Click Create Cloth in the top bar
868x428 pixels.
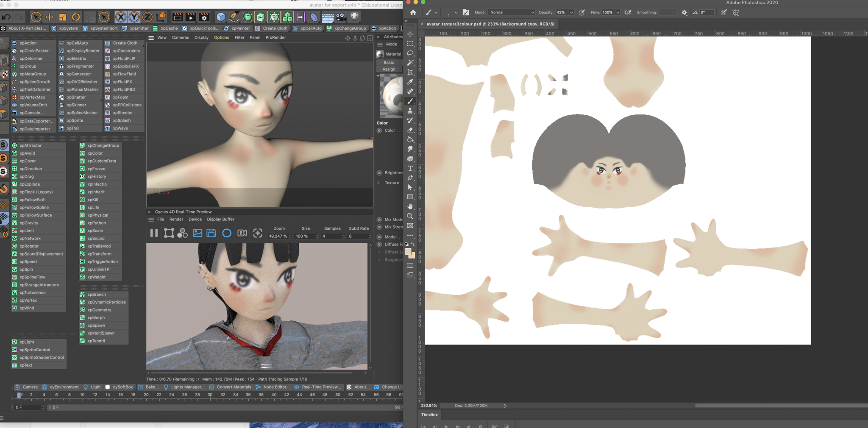271,28
